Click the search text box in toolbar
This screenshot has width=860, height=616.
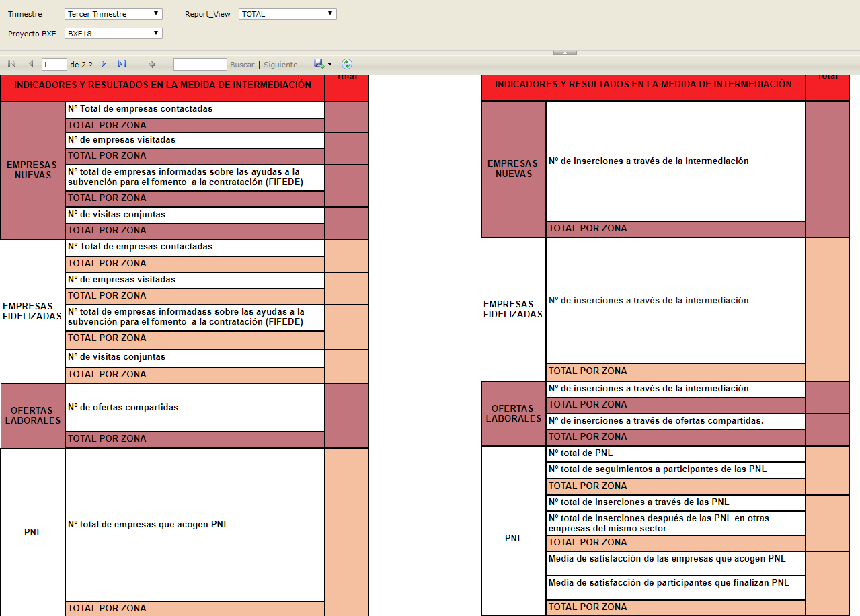tap(200, 65)
